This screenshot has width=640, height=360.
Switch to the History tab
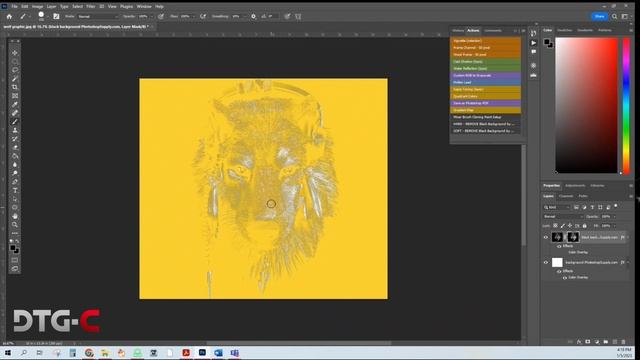click(x=458, y=31)
